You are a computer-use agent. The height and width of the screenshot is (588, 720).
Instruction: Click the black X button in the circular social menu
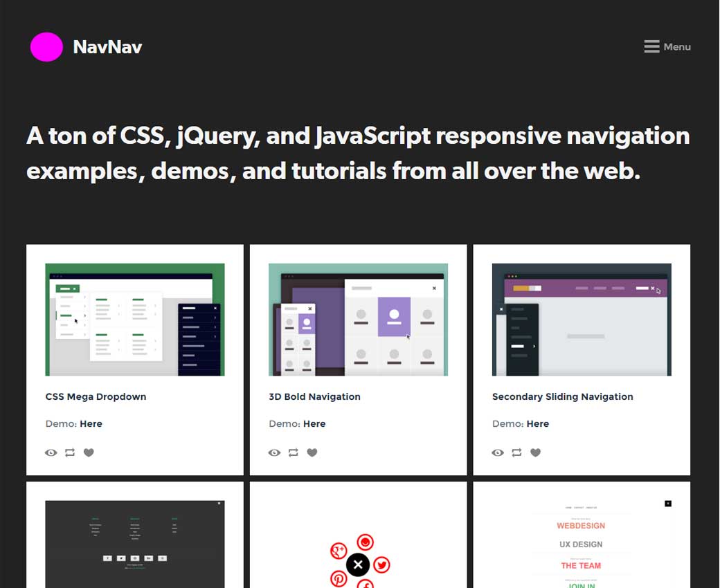[x=358, y=565]
